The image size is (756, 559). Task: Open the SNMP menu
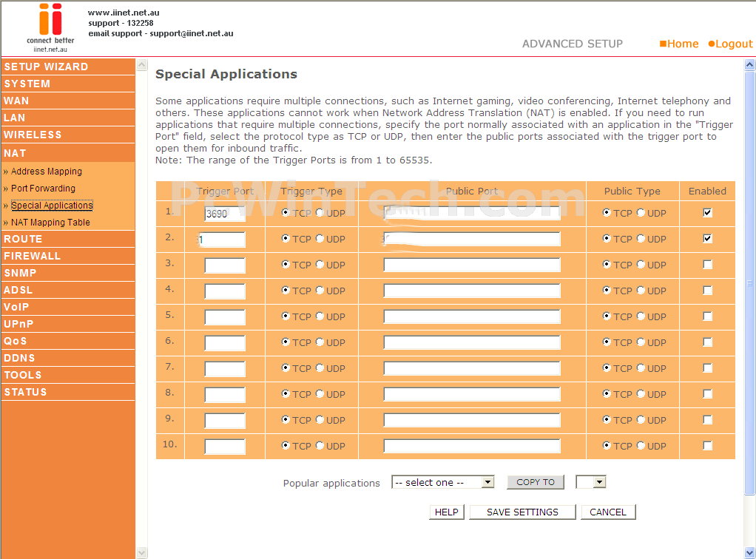click(x=68, y=273)
